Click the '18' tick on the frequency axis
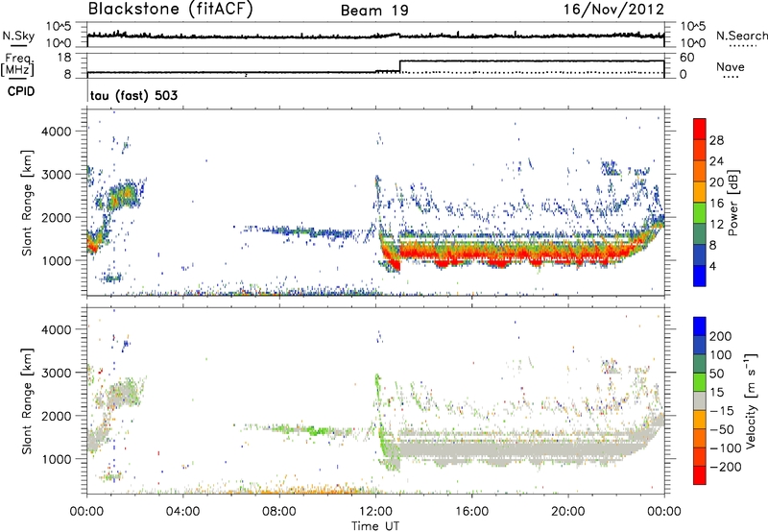 64,58
